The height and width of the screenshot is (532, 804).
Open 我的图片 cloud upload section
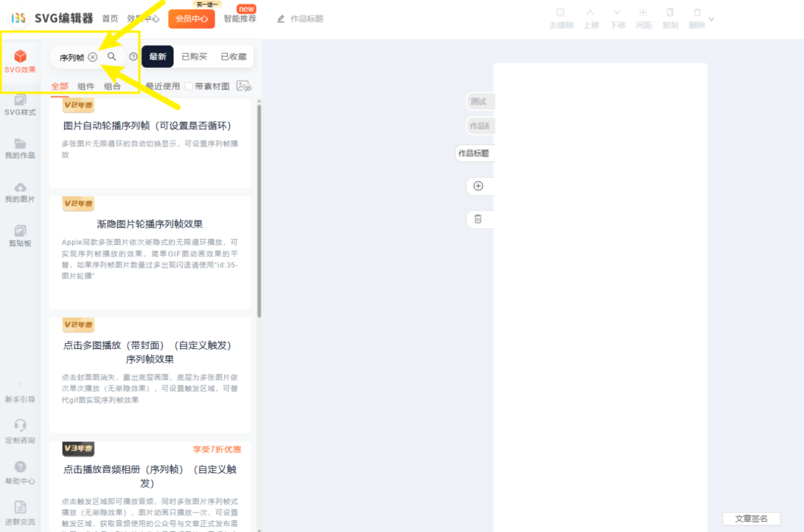[x=20, y=192]
